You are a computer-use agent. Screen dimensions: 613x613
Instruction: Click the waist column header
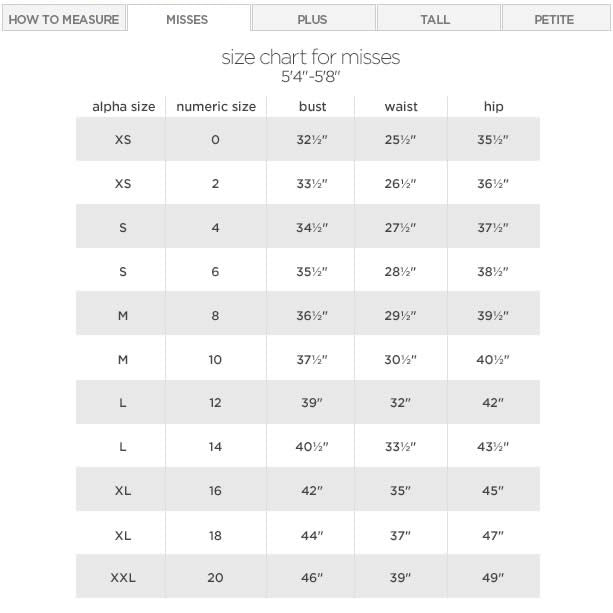pos(400,106)
